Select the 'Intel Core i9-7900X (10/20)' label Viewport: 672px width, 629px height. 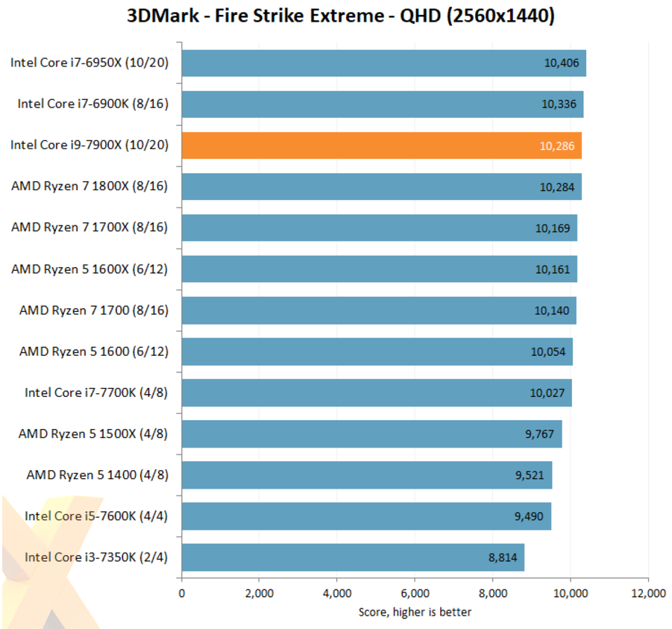coord(90,145)
